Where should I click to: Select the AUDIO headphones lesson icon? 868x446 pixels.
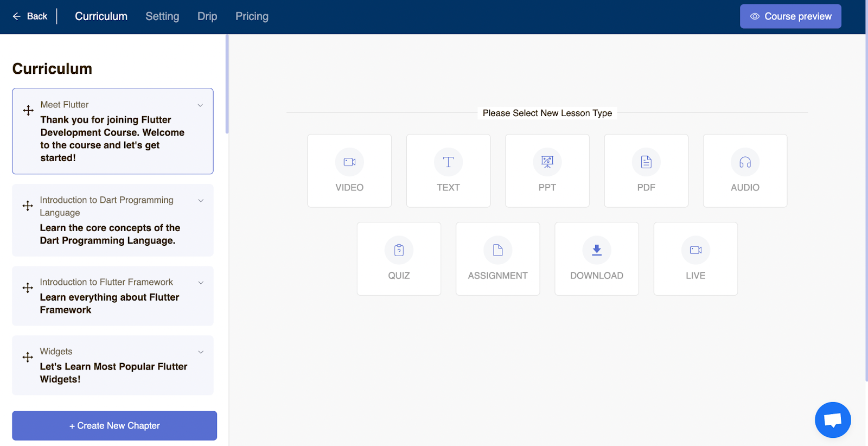745,162
